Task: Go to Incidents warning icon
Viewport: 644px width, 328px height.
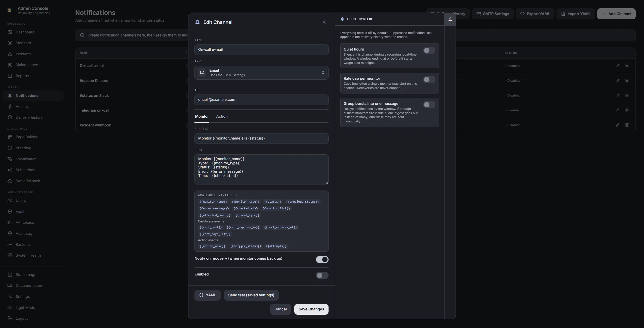Action: [x=10, y=54]
